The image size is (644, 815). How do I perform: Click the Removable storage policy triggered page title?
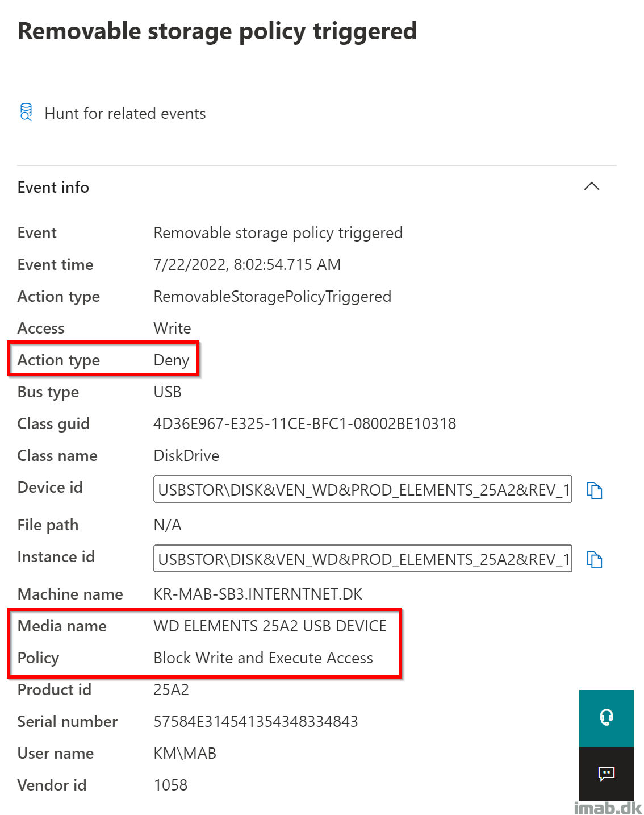click(218, 31)
